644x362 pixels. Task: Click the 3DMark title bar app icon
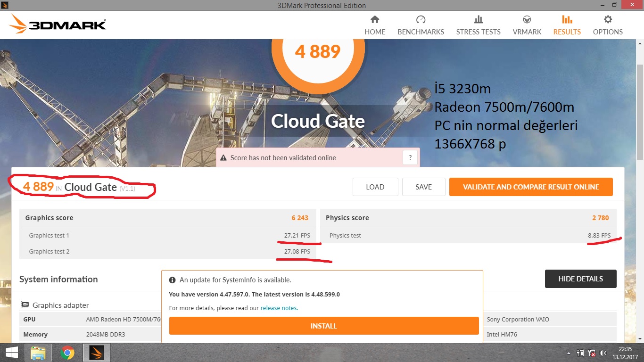5,5
